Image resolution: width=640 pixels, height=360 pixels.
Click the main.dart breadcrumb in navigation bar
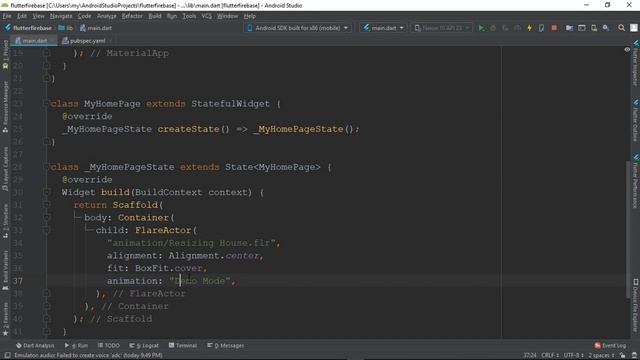click(96, 28)
